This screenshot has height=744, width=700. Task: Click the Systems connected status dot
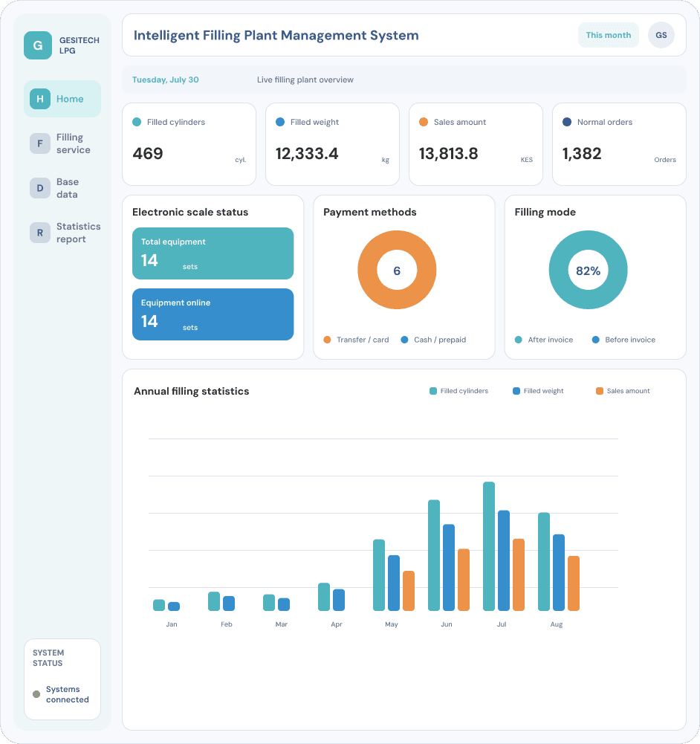click(36, 694)
